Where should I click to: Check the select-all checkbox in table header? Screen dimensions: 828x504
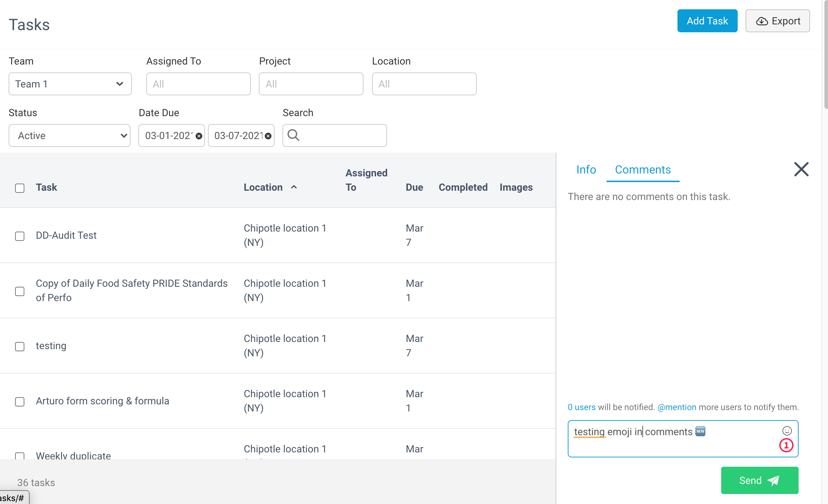pyautogui.click(x=20, y=188)
